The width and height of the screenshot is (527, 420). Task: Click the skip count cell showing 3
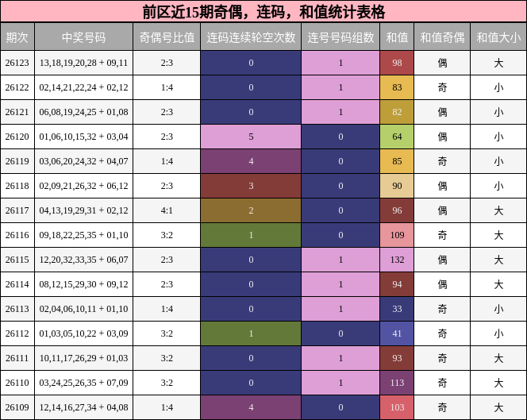click(x=251, y=186)
